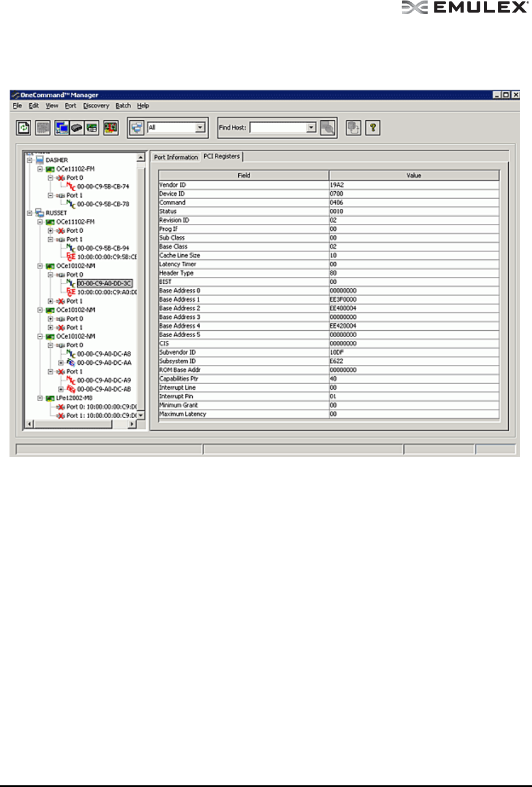Screen dimensions: 532x787
Task: Click the tree panel scroll up arrow
Action: 141,157
